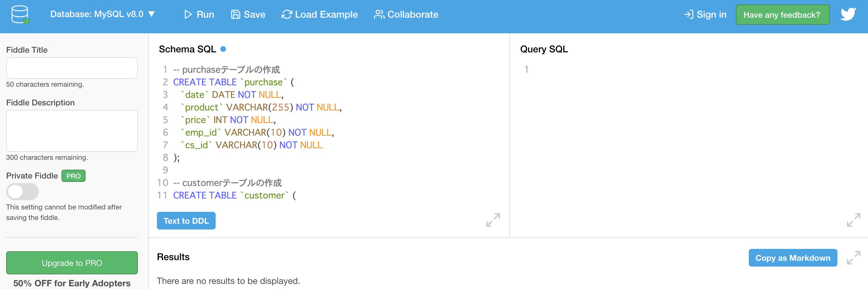Click the Have any feedback? button
868x289 pixels.
pyautogui.click(x=782, y=15)
